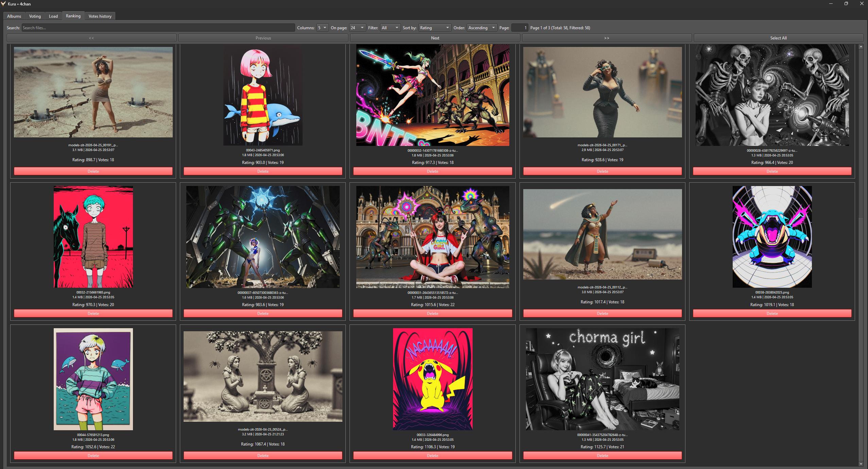Click the scrollbar down arrow
This screenshot has height=469, width=868.
point(861,464)
